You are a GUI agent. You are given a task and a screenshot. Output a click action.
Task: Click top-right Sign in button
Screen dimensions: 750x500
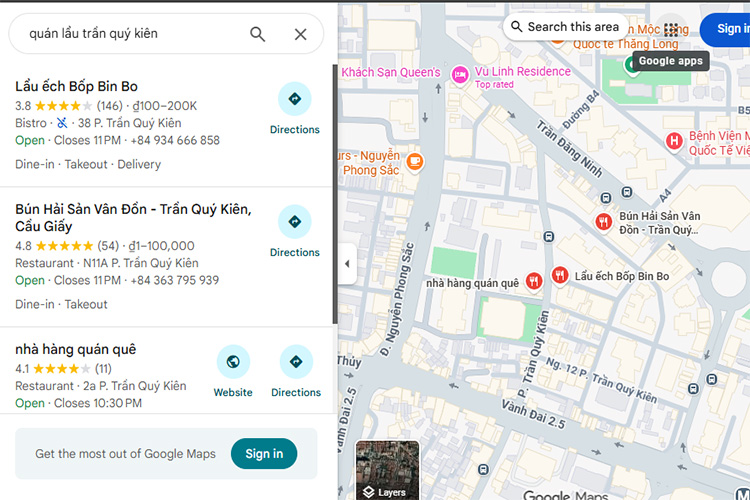[727, 29]
